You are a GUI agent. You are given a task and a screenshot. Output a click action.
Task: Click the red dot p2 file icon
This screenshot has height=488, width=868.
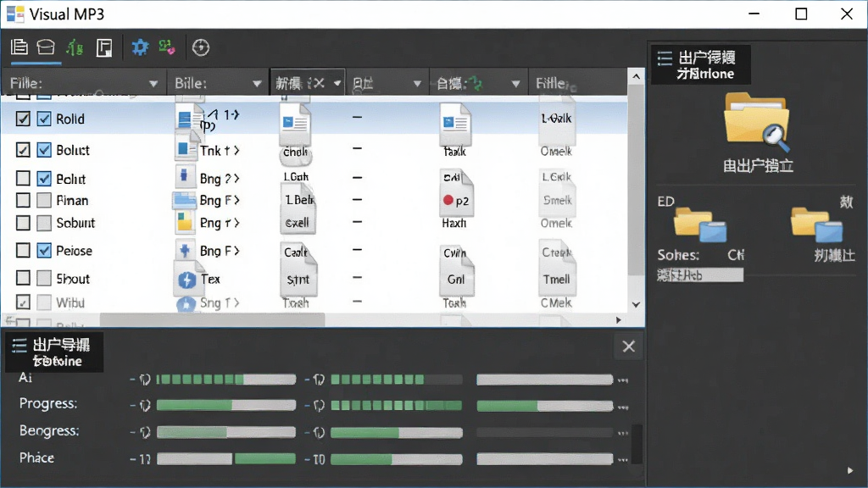tap(456, 195)
